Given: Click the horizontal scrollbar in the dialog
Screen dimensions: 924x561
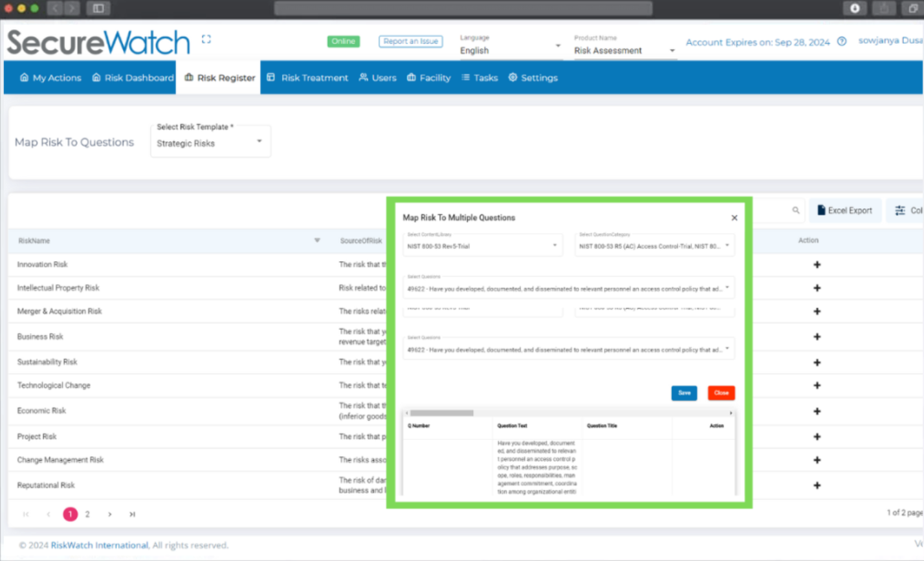Looking at the screenshot, I should pos(442,413).
